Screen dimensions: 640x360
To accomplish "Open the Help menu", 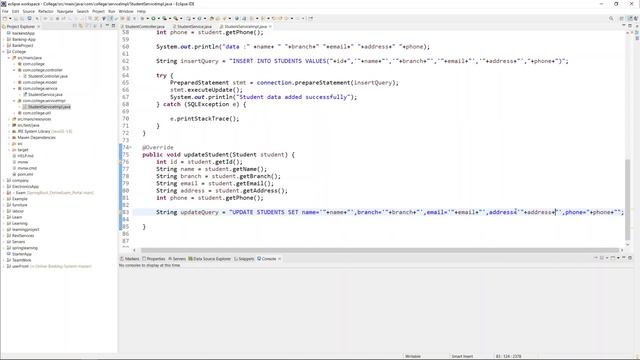I will pos(141,11).
